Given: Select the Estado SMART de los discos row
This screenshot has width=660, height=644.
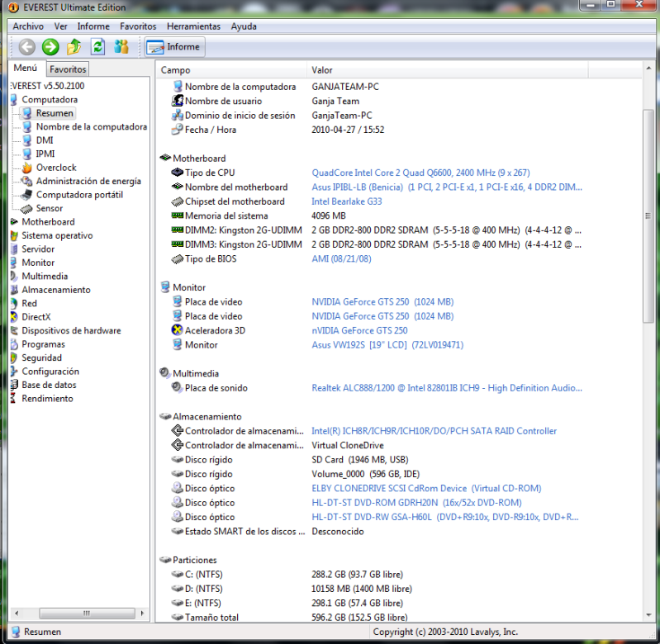Looking at the screenshot, I should [x=267, y=531].
